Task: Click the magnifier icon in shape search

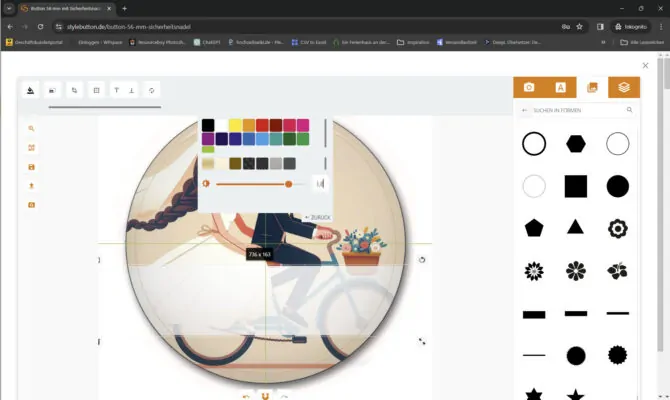Action: click(629, 110)
